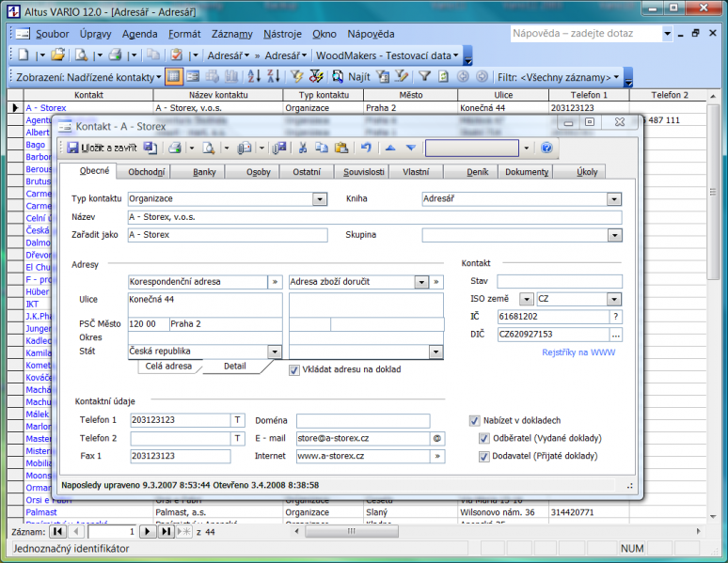The width and height of the screenshot is (728, 563).
Task: Open the Kniha dropdown
Action: point(614,199)
